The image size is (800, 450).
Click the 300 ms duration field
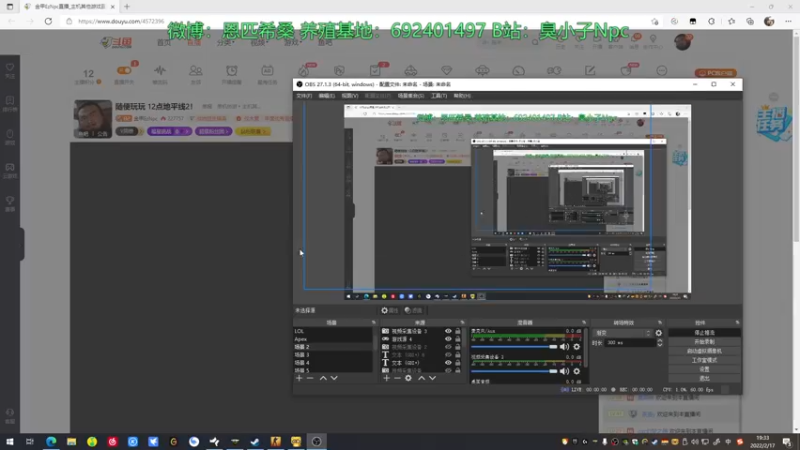(630, 343)
